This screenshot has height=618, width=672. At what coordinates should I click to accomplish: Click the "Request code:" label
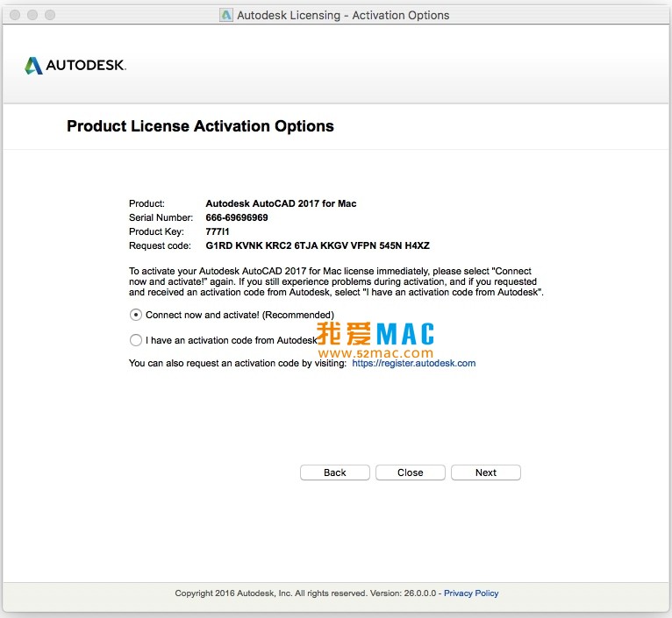[160, 245]
